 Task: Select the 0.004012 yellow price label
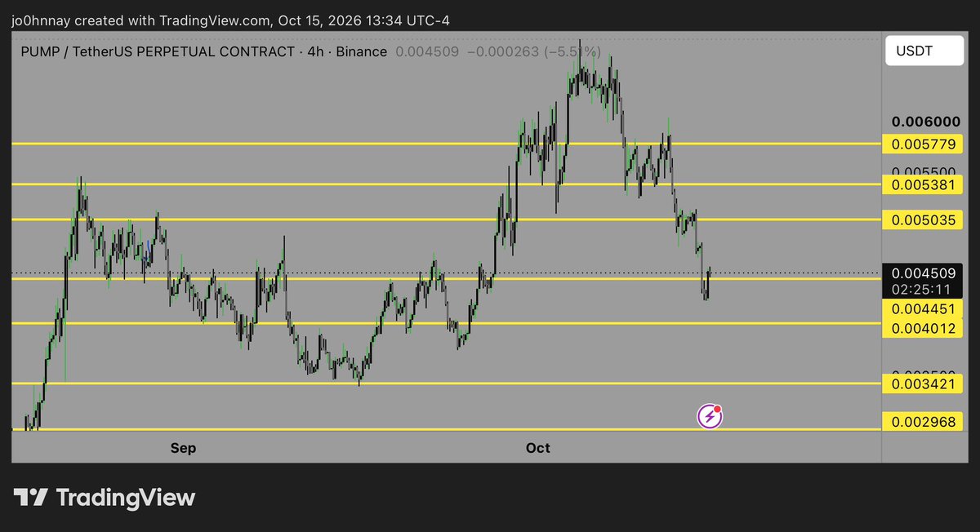pos(924,328)
